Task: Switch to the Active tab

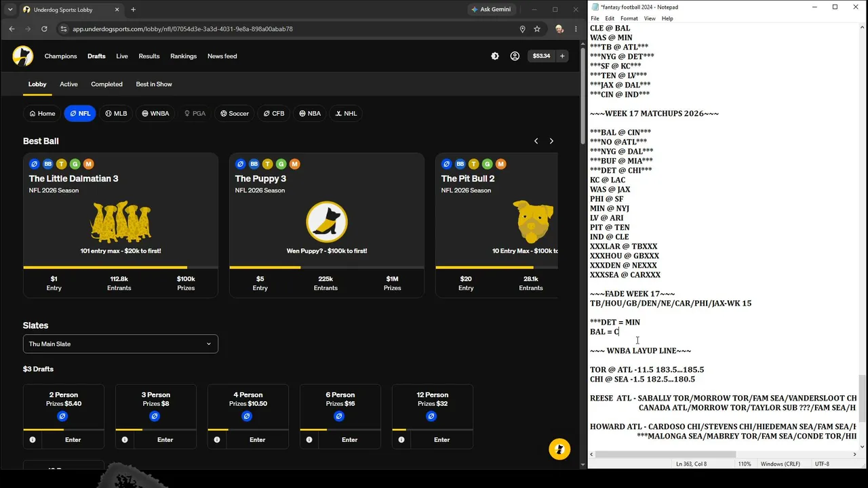Action: point(68,84)
